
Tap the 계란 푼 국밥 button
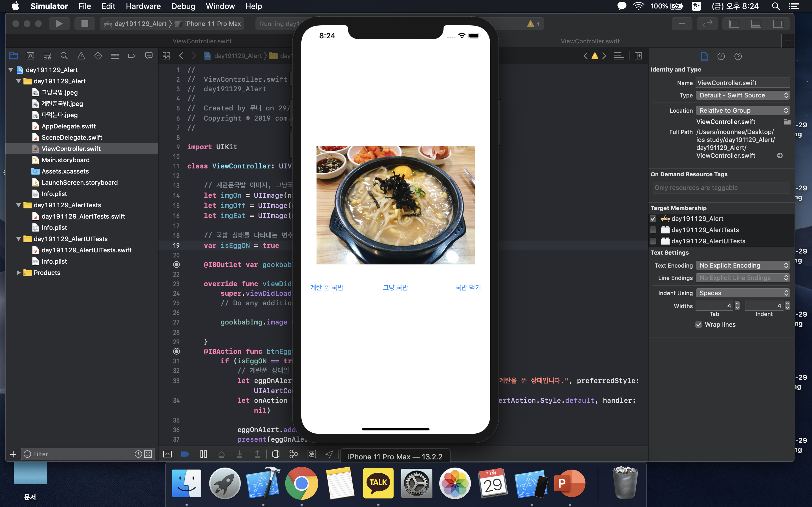326,287
